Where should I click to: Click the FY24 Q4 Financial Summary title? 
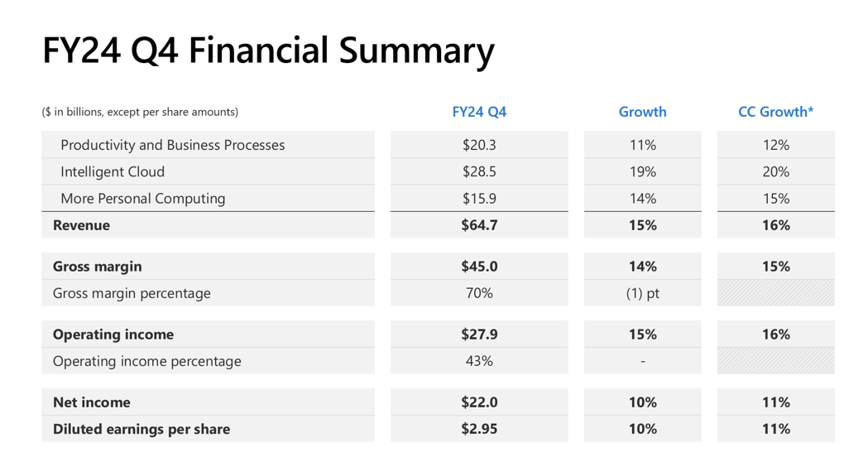pos(268,51)
